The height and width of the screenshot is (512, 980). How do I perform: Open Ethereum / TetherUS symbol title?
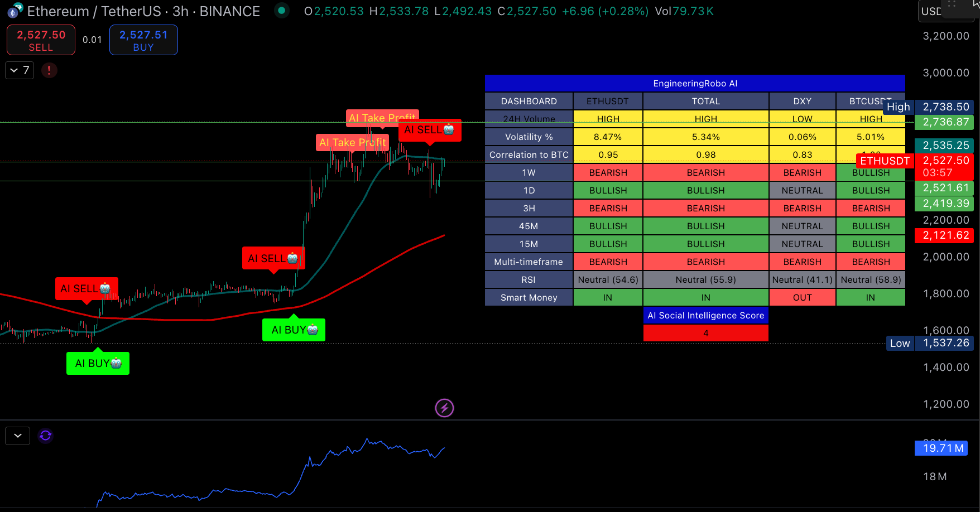[x=143, y=11]
